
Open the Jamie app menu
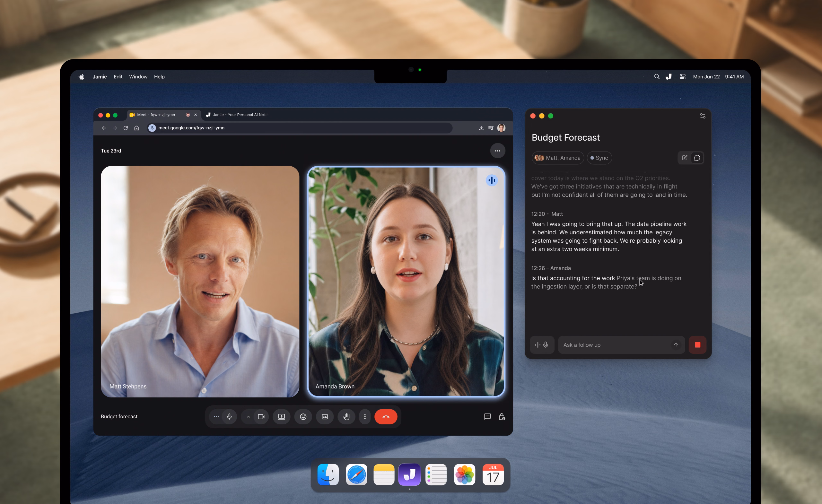click(x=100, y=77)
